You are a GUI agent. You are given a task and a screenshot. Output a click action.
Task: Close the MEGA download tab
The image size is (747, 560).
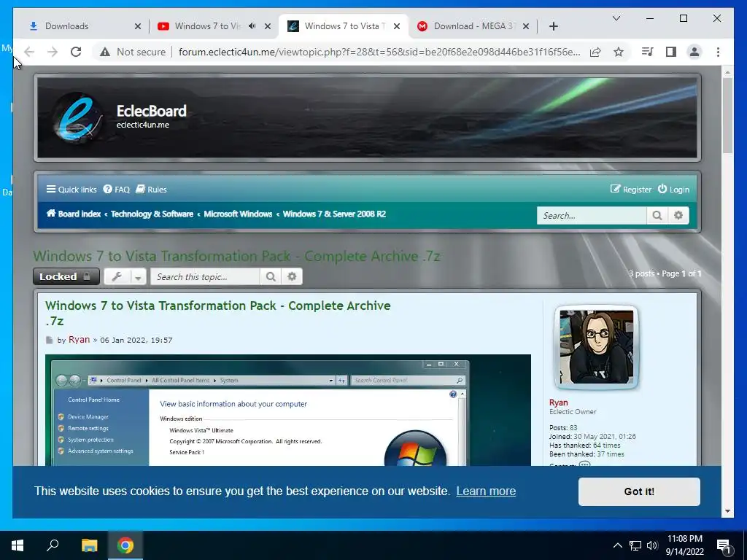click(x=526, y=26)
